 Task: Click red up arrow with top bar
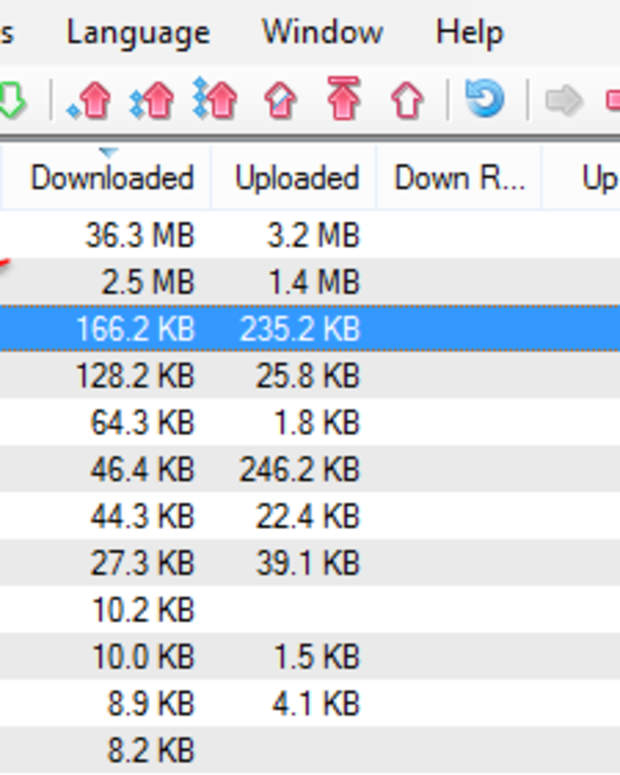point(343,100)
